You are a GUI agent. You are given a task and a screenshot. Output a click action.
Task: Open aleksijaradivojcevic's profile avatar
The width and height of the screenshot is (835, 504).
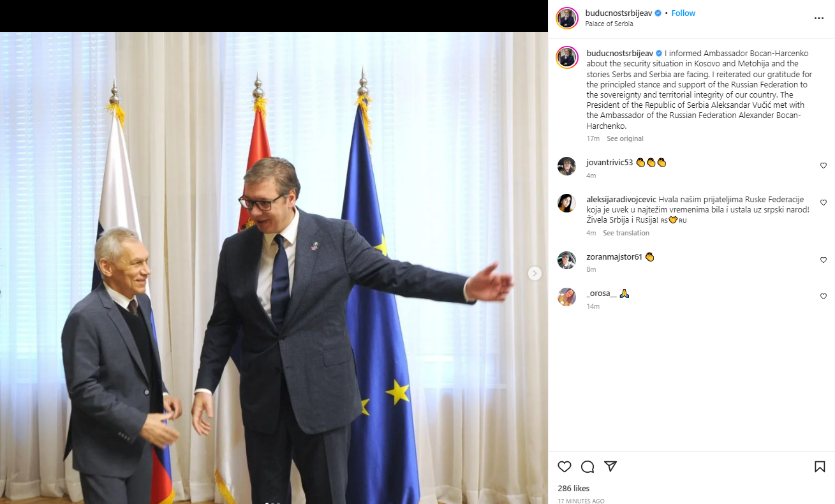point(567,203)
